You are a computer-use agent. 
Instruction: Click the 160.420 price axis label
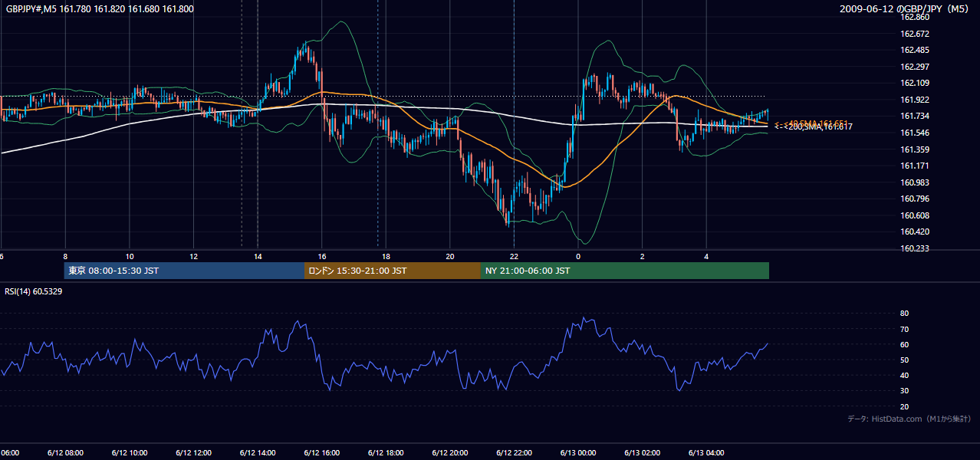pos(914,232)
